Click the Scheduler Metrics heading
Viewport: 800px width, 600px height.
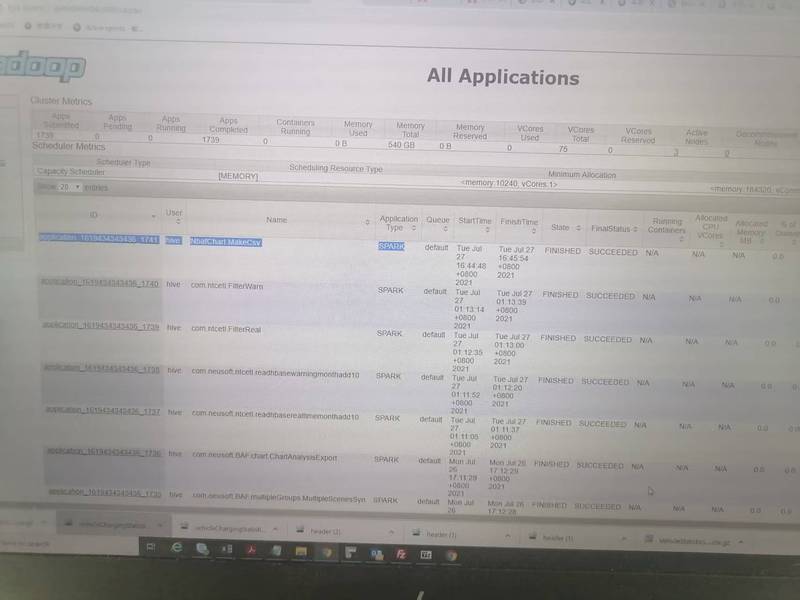68,146
